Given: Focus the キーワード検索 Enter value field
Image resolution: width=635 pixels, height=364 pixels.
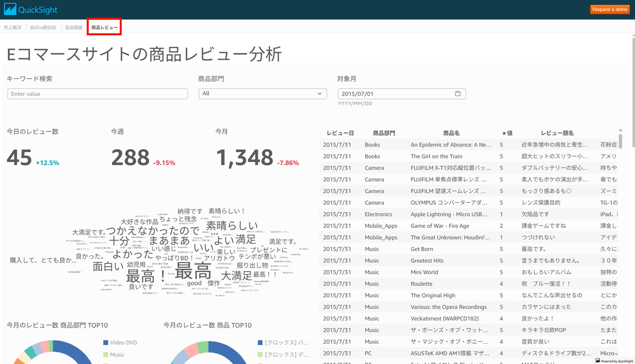Looking at the screenshot, I should [x=98, y=94].
